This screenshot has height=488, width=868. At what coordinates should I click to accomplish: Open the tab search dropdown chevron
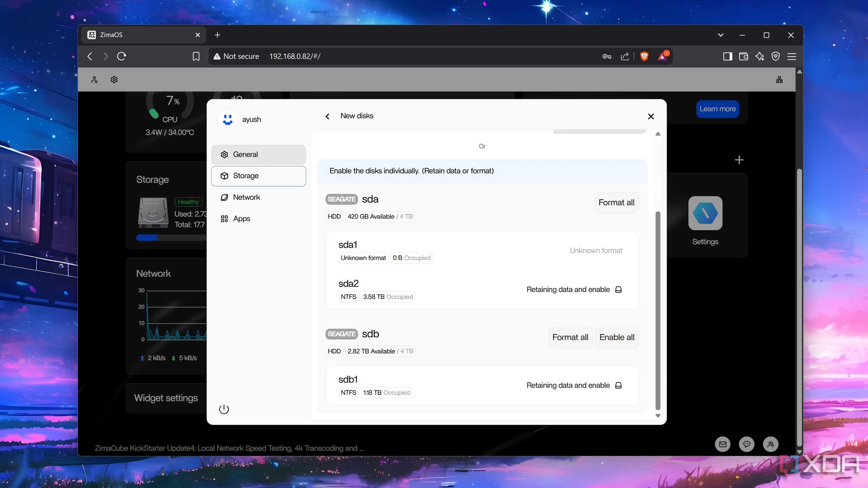point(720,35)
